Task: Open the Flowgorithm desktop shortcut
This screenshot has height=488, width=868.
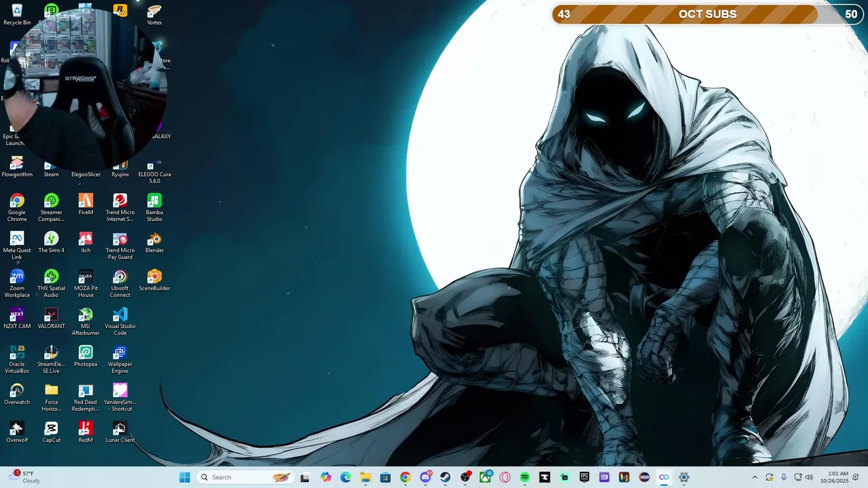Action: click(x=17, y=167)
